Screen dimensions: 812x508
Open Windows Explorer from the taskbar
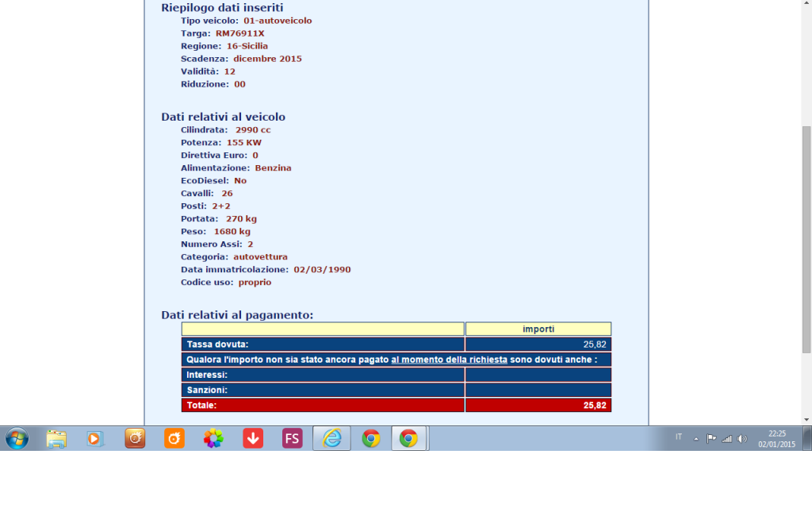click(56, 438)
